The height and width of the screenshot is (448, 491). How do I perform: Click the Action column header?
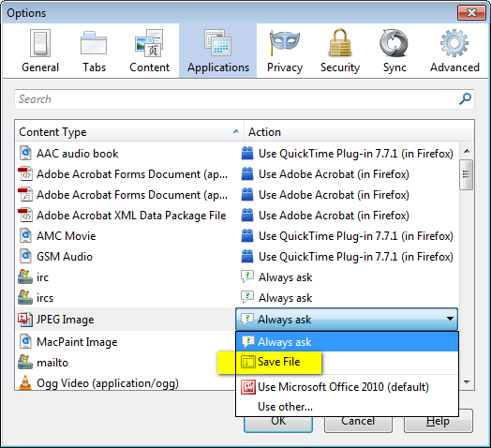pos(359,132)
